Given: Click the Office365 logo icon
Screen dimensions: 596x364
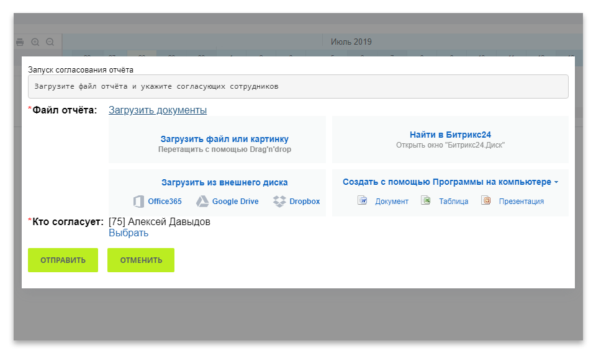Looking at the screenshot, I should coord(138,201).
